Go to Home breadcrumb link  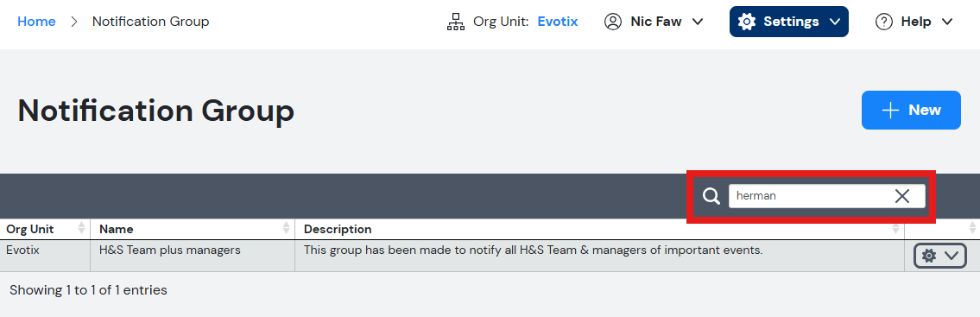click(36, 22)
